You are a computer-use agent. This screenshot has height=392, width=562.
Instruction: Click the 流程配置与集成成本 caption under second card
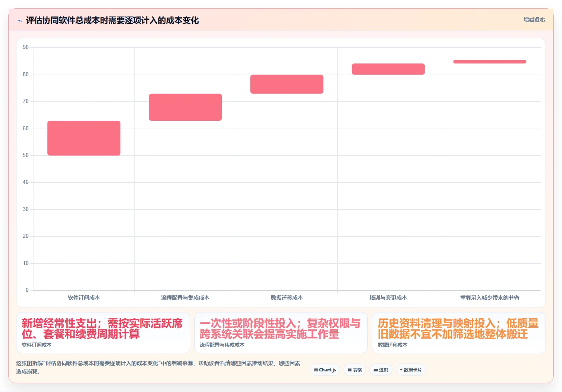tap(222, 345)
